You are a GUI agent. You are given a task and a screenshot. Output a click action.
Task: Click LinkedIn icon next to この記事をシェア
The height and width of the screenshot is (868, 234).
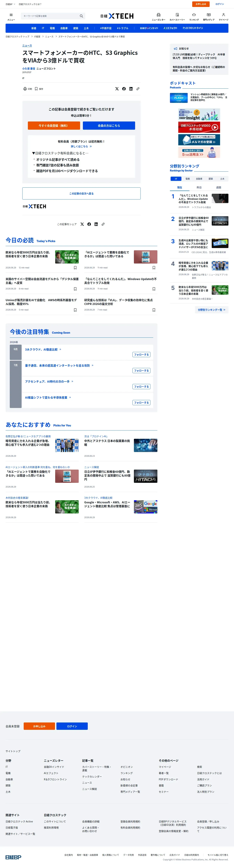[x=96, y=224]
